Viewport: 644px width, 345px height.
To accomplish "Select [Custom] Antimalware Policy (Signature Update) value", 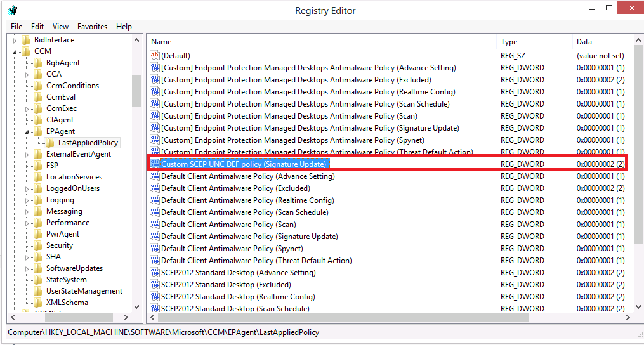I will pos(310,128).
